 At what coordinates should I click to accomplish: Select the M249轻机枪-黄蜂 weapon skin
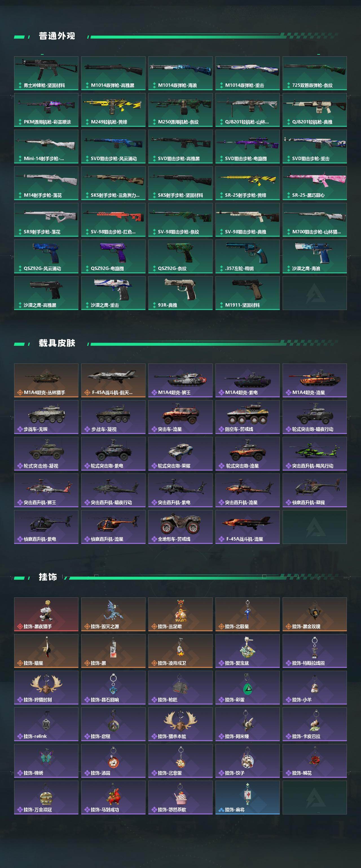(x=113, y=110)
